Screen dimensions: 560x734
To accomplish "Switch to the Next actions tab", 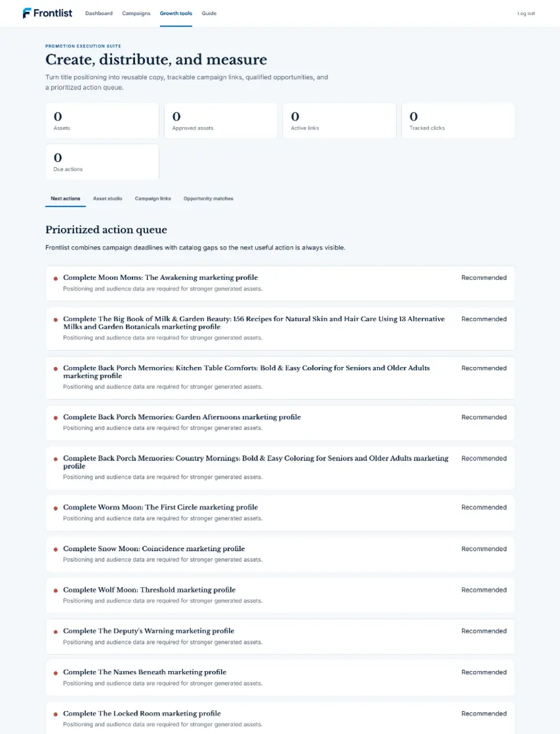I will (x=65, y=198).
